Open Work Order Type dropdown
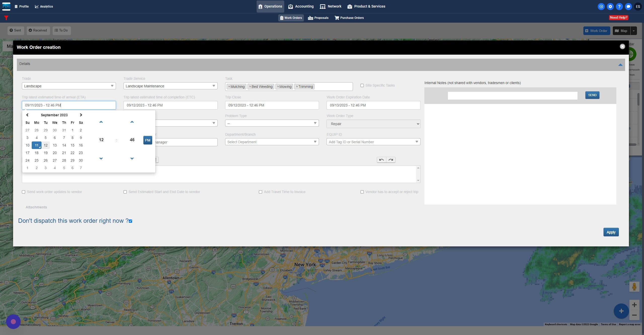Image resolution: width=644 pixels, height=335 pixels. (x=373, y=124)
